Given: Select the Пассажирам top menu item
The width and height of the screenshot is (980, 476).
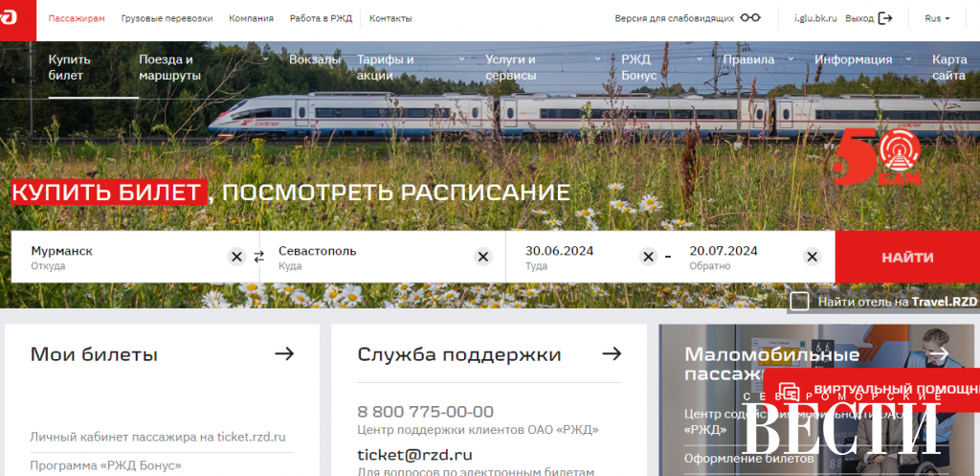Looking at the screenshot, I should (77, 18).
